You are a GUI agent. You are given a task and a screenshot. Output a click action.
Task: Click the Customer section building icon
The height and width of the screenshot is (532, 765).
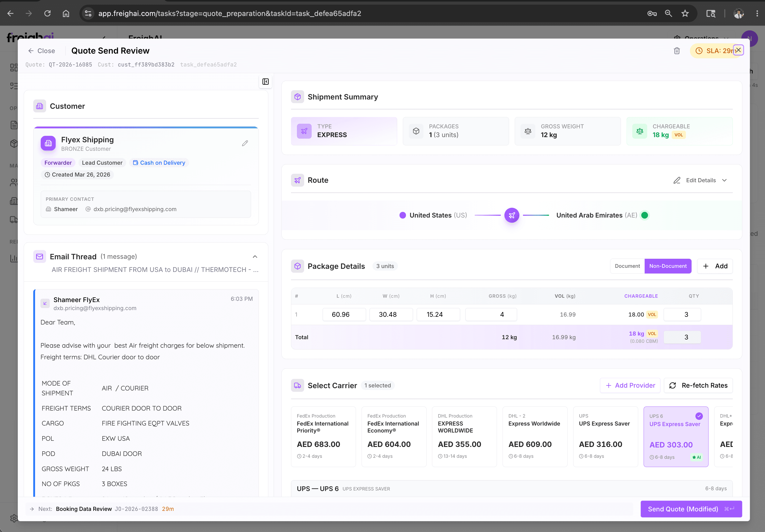coord(40,106)
